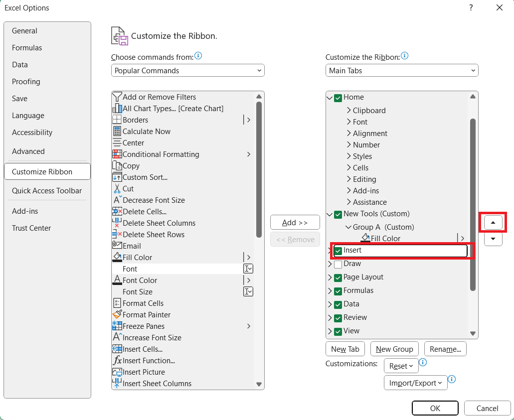Click the Delete Cells icon
This screenshot has height=420, width=514.
(x=117, y=212)
